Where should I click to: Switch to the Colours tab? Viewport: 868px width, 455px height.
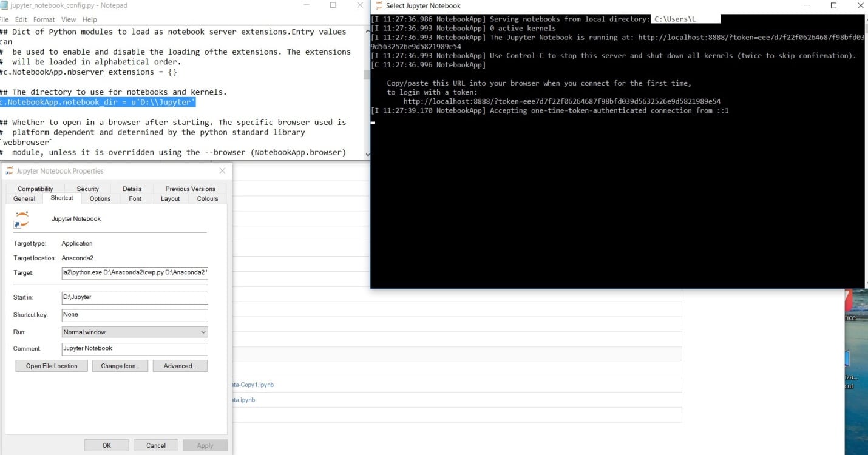click(x=208, y=198)
